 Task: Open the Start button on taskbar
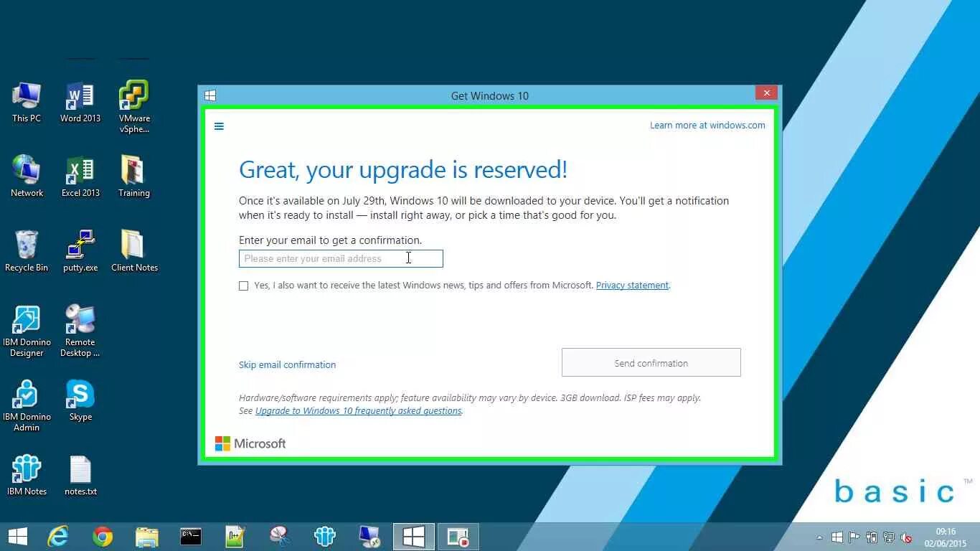(18, 537)
